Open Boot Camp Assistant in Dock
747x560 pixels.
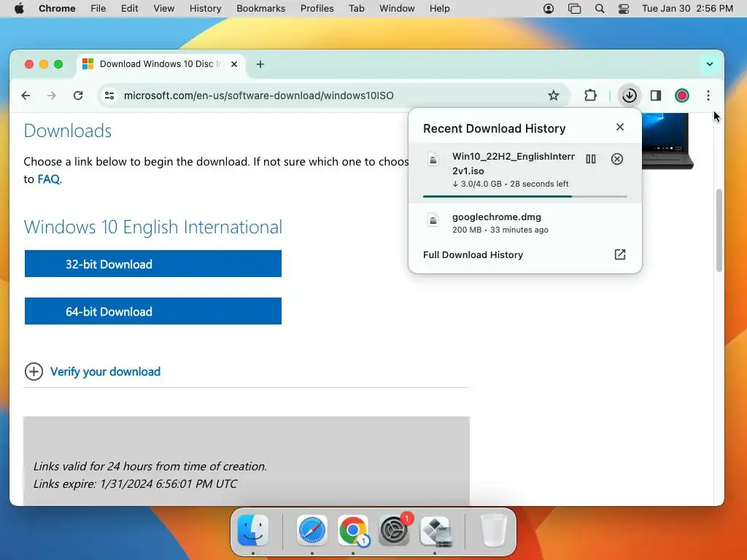click(436, 530)
